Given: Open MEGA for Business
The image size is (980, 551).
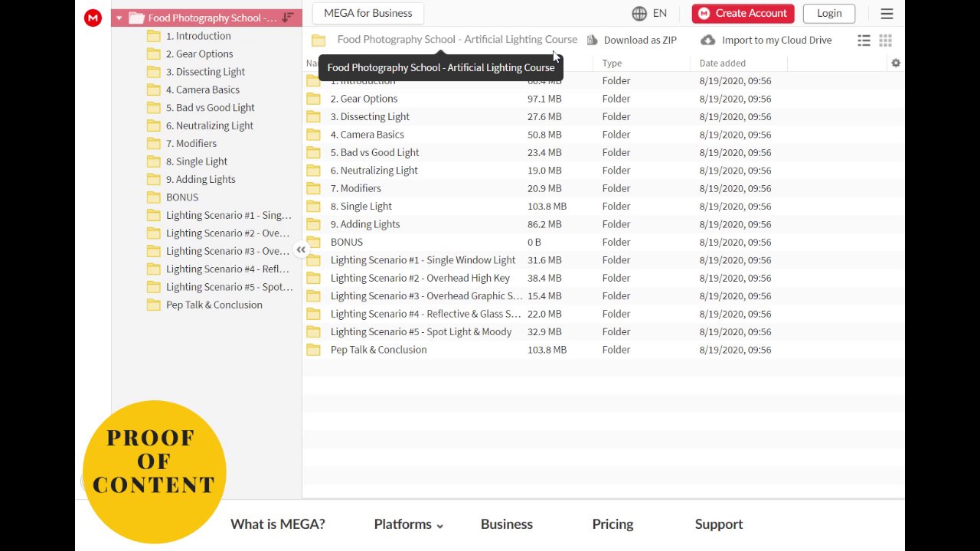Looking at the screenshot, I should (367, 13).
